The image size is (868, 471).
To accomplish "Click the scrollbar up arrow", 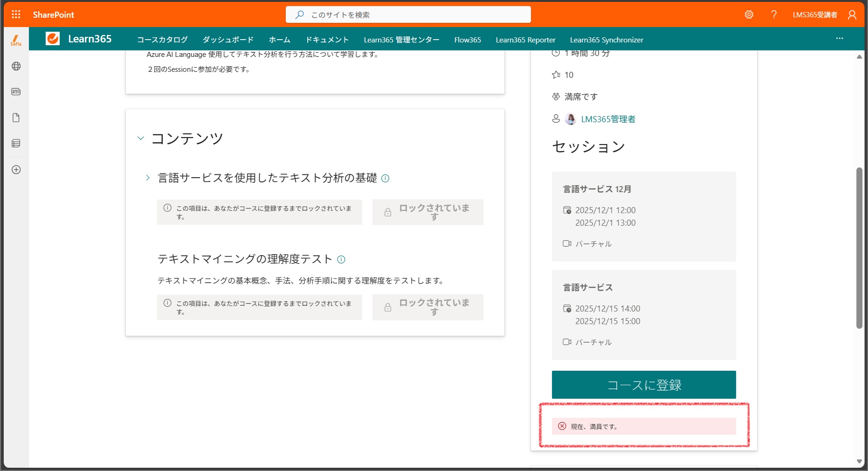I will (x=859, y=56).
